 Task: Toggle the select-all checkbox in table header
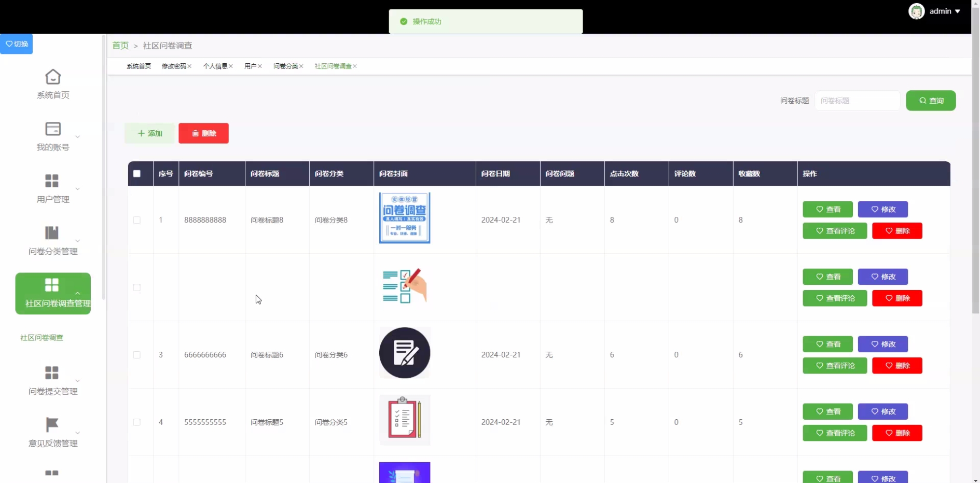137,174
